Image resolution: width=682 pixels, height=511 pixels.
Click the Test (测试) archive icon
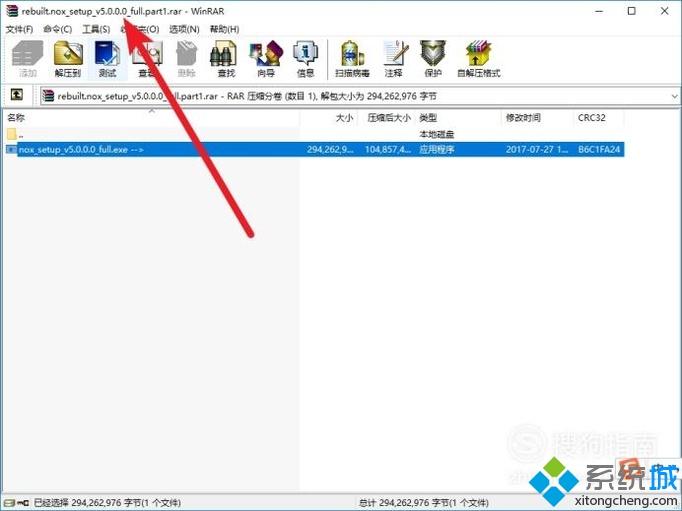pyautogui.click(x=107, y=59)
